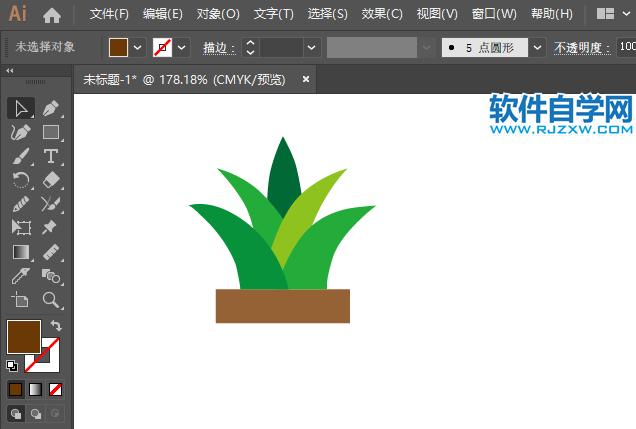Select the Rectangle tool

[x=51, y=132]
